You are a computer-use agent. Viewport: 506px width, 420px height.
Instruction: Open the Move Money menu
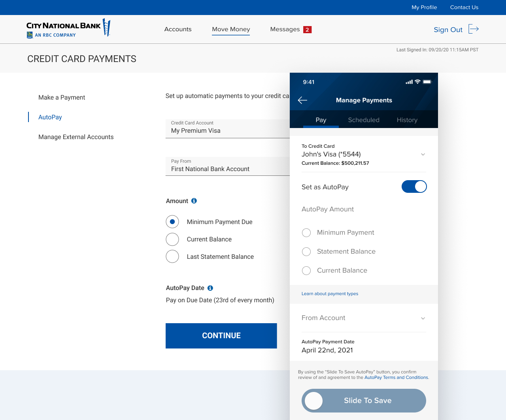point(231,29)
